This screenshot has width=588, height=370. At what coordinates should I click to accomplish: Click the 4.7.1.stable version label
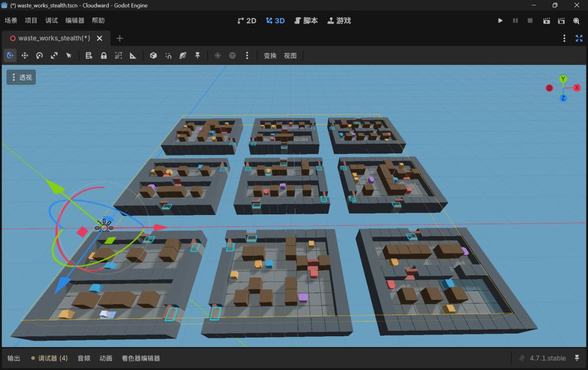coord(548,359)
